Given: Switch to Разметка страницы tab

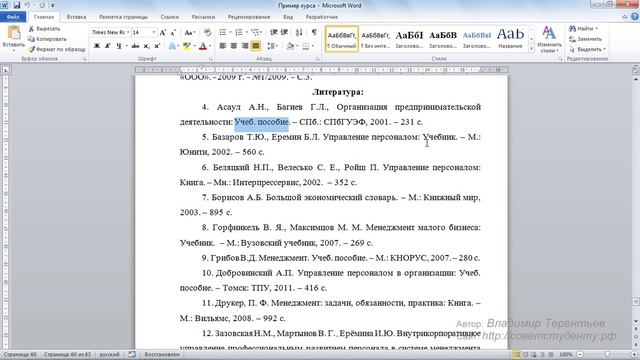Looking at the screenshot, I should [123, 17].
